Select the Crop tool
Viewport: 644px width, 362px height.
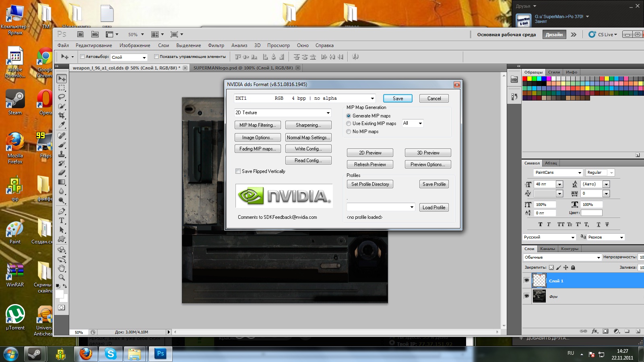coord(62,115)
